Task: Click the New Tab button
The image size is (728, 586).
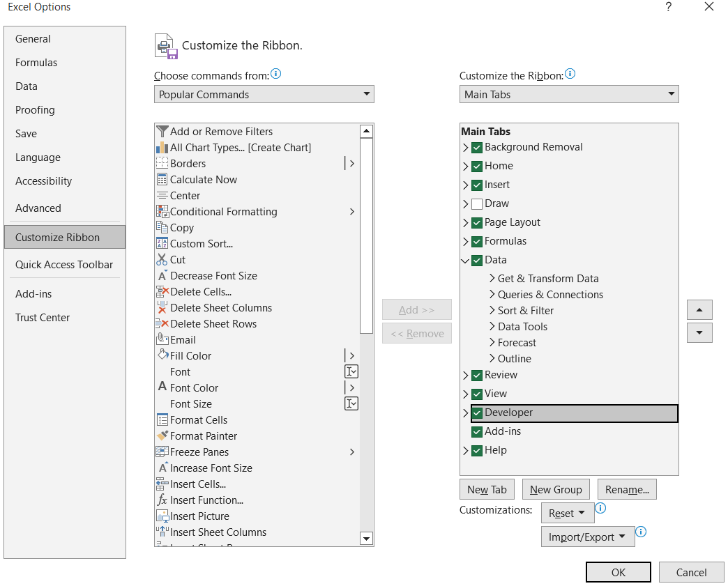Action: (x=487, y=489)
